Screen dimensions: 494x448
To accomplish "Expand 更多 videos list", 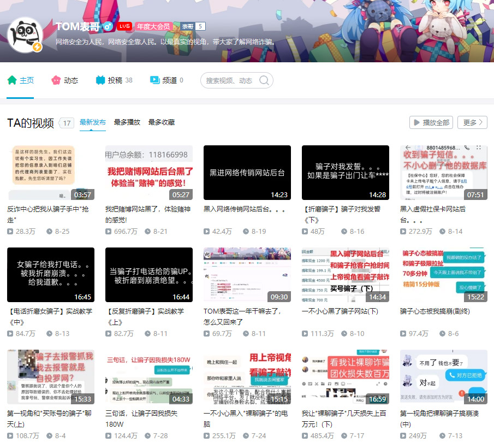I will click(x=472, y=122).
